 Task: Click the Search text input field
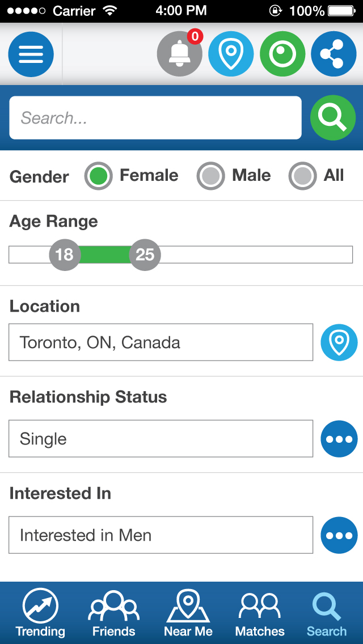[x=155, y=118]
